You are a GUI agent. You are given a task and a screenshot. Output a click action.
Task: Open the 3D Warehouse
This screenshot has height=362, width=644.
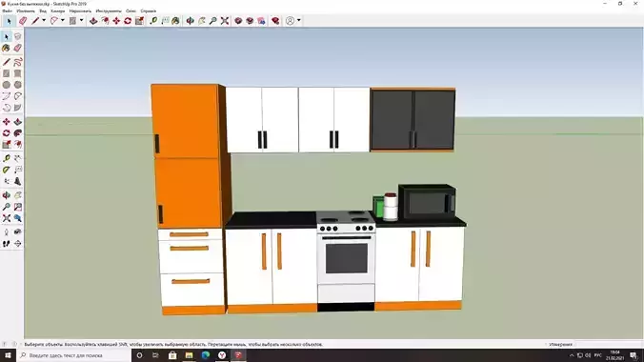coord(238,21)
